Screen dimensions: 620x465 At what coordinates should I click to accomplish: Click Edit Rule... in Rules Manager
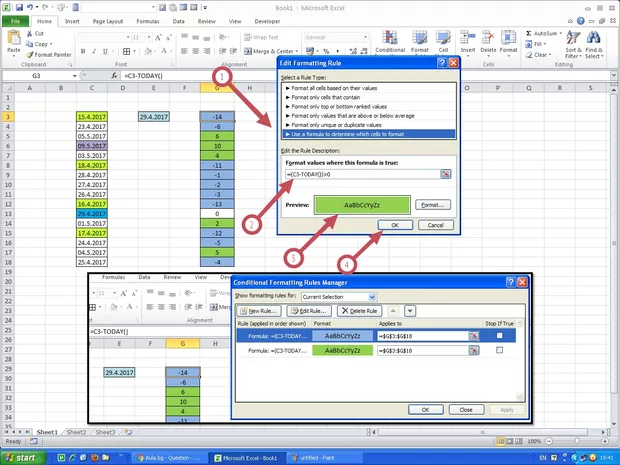click(x=309, y=311)
